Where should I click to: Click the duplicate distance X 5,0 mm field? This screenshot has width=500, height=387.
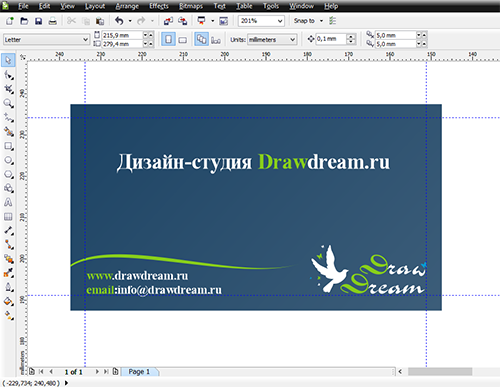[x=395, y=35]
